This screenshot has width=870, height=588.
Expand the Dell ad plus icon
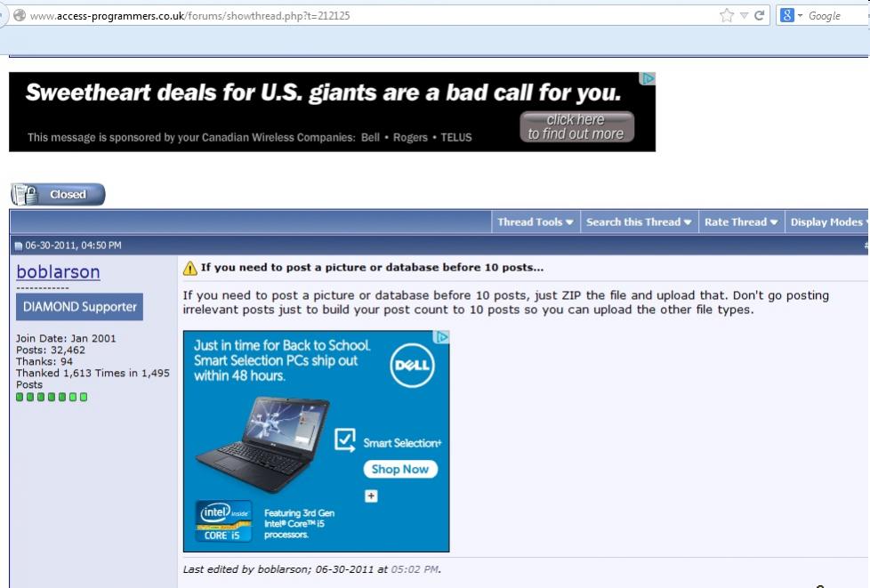(371, 495)
